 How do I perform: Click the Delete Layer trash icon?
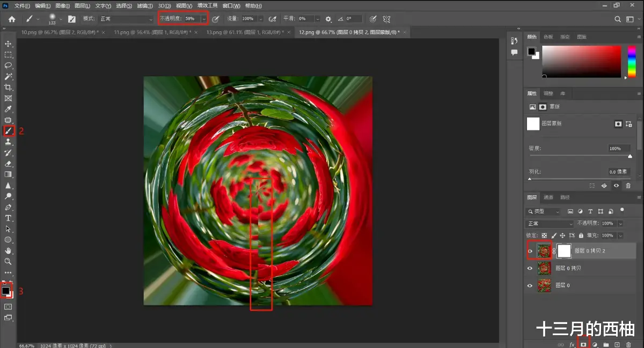628,344
